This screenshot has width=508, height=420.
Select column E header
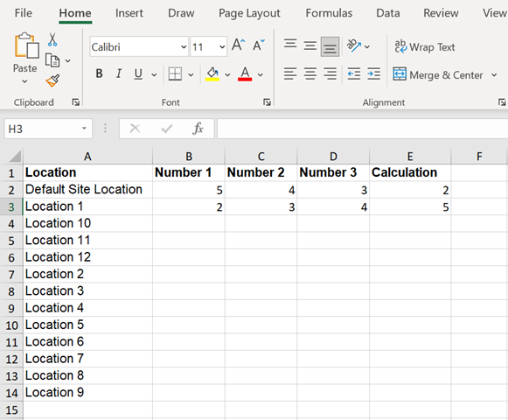(x=410, y=157)
